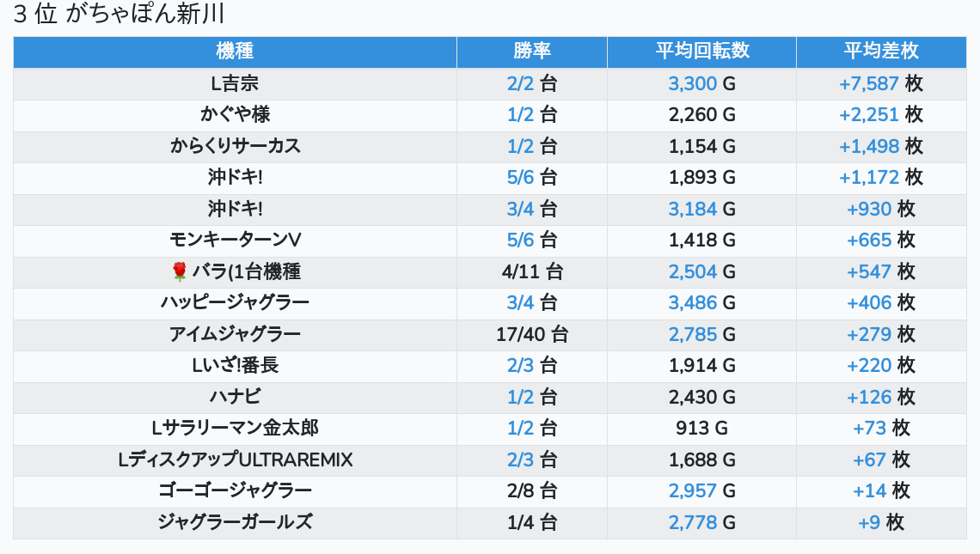Select the LディスクアップULTRAREMIX row
Screen dimensions: 980x554
(x=235, y=460)
